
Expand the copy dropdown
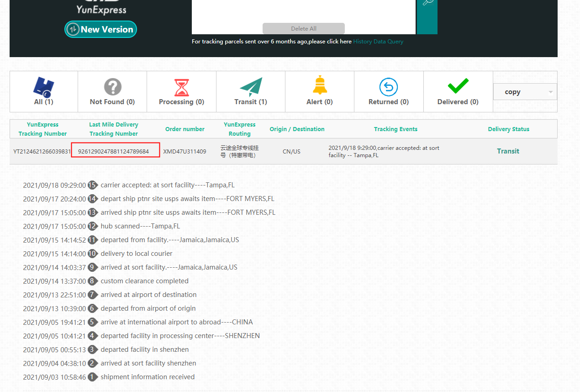(525, 92)
